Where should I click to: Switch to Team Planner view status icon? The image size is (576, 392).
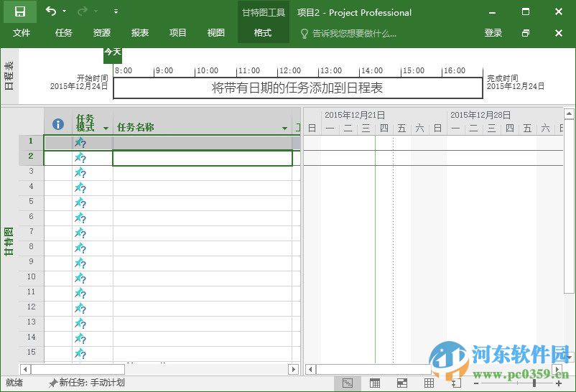pos(402,383)
